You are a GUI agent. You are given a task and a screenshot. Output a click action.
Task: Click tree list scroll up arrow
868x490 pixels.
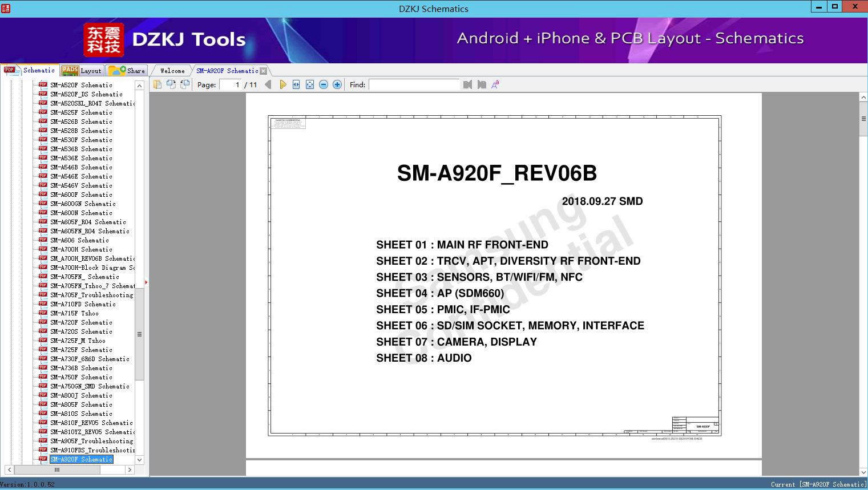pyautogui.click(x=139, y=86)
